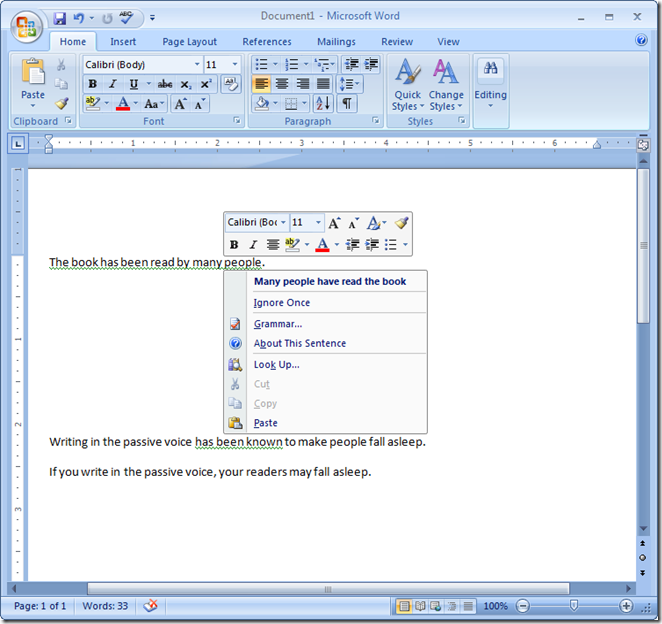Click the Quick Styles icon
The width and height of the screenshot is (662, 624).
pyautogui.click(x=407, y=72)
